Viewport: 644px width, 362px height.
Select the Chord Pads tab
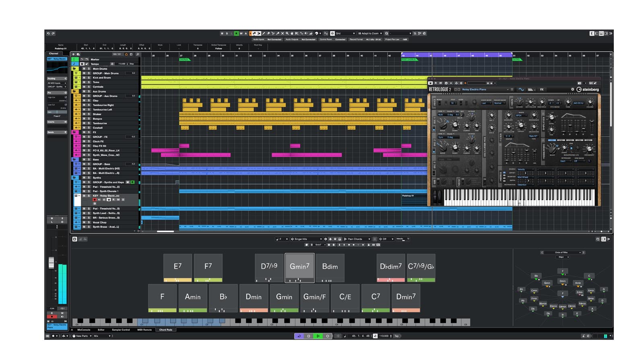(165, 330)
